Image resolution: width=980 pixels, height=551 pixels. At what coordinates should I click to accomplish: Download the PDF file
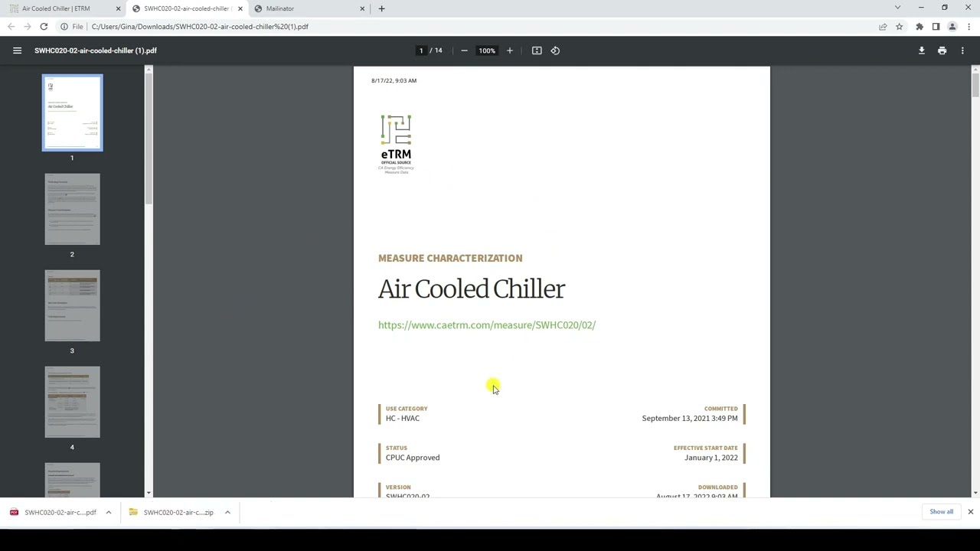(922, 51)
